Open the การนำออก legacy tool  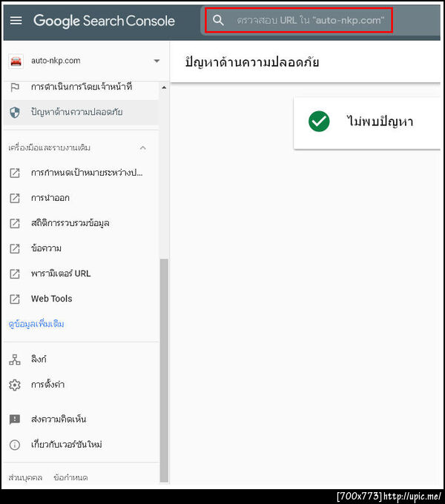click(50, 198)
